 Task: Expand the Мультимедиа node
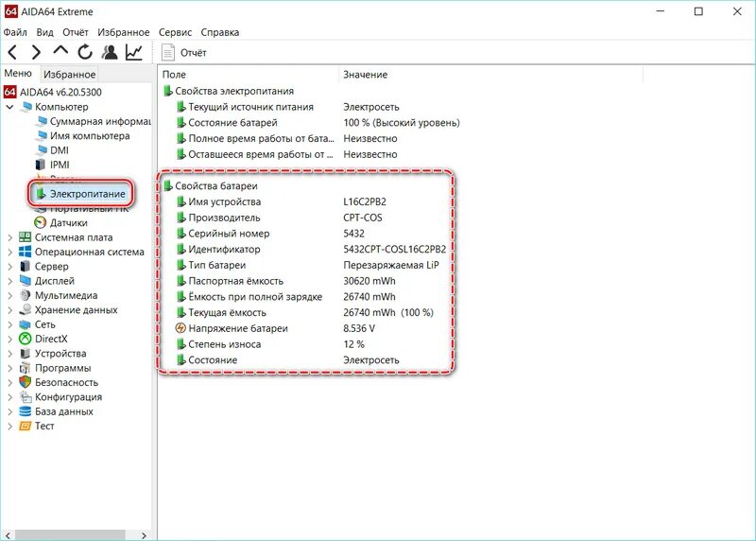point(9,295)
